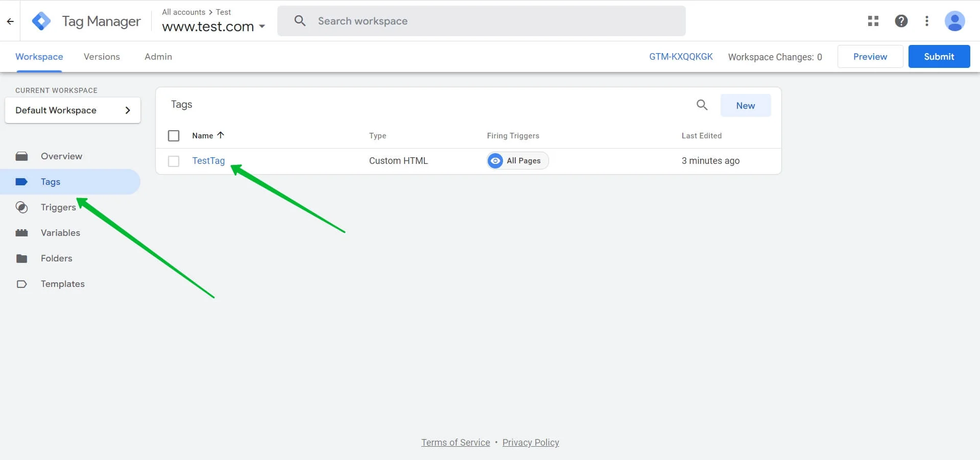
Task: Click the Custom HTML type cell
Action: tap(398, 161)
